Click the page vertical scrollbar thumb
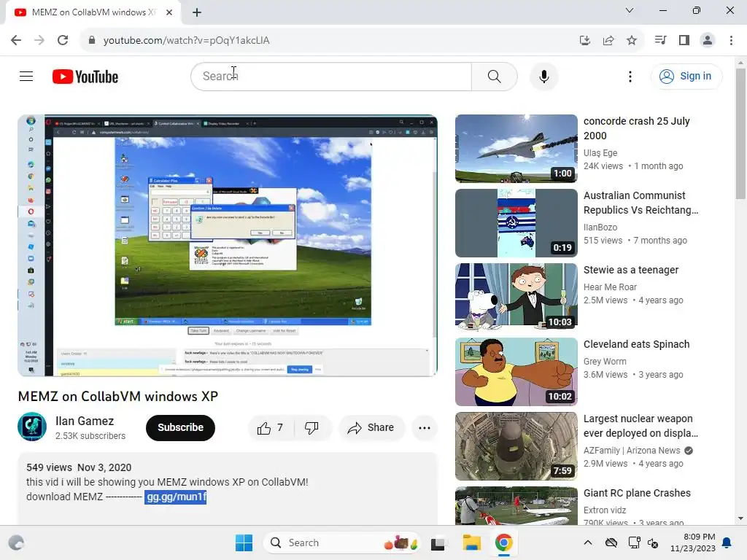This screenshot has width=747, height=560. (740, 133)
